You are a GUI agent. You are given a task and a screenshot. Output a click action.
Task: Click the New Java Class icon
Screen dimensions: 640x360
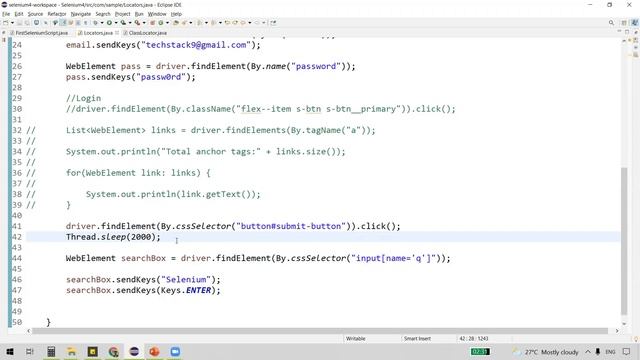pyautogui.click(x=161, y=23)
